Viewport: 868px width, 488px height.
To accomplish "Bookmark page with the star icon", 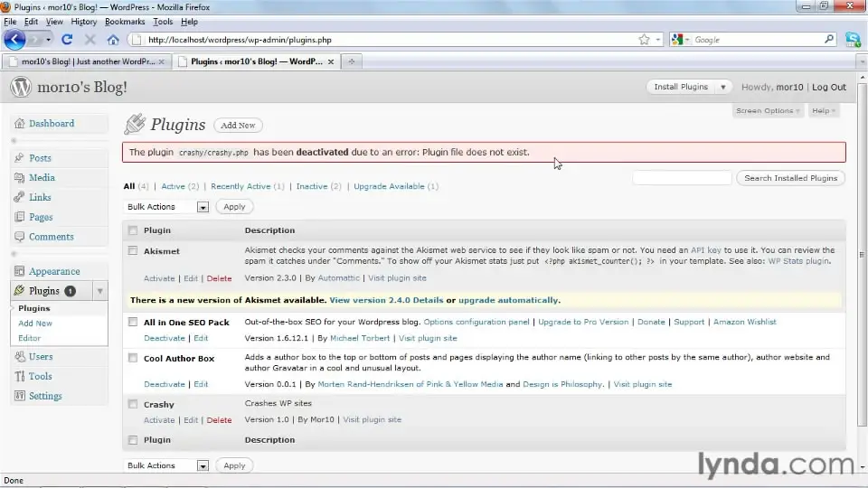I will (644, 39).
